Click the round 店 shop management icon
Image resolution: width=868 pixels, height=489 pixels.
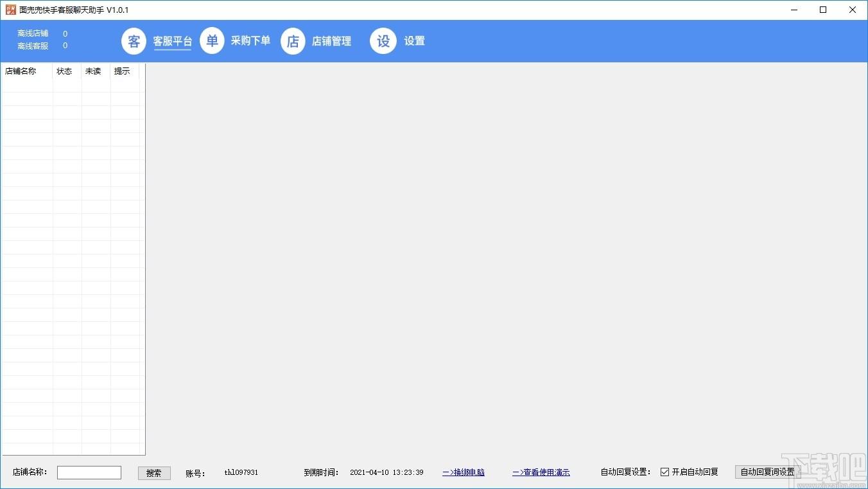(x=293, y=41)
